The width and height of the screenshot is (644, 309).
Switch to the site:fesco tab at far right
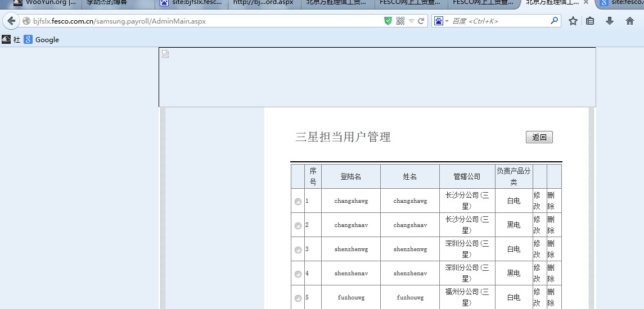pyautogui.click(x=621, y=3)
